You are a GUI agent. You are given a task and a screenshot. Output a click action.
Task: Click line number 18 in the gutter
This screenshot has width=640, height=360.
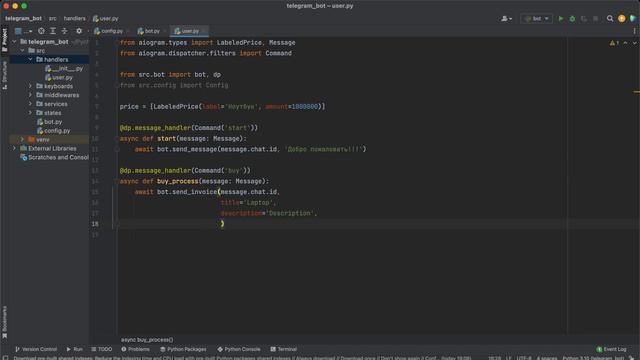95,224
